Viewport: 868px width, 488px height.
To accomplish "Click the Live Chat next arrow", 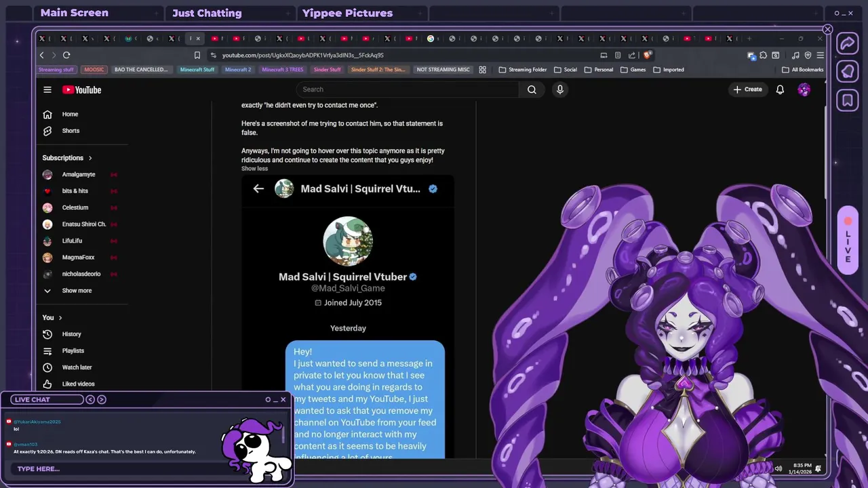I will click(x=102, y=400).
